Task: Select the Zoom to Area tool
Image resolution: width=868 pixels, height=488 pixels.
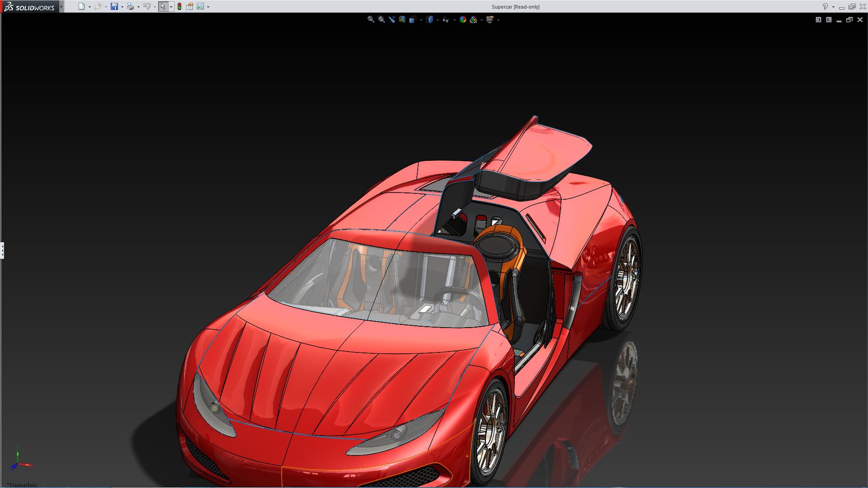Action: [x=381, y=19]
